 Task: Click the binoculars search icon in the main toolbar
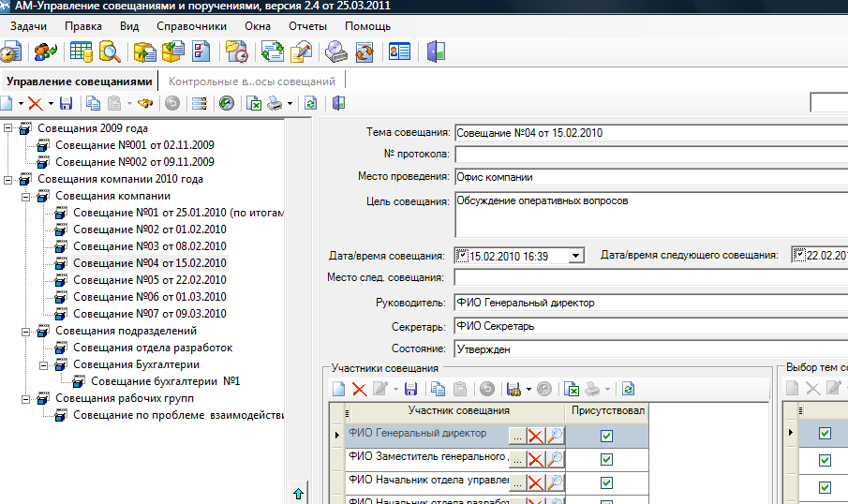click(145, 103)
